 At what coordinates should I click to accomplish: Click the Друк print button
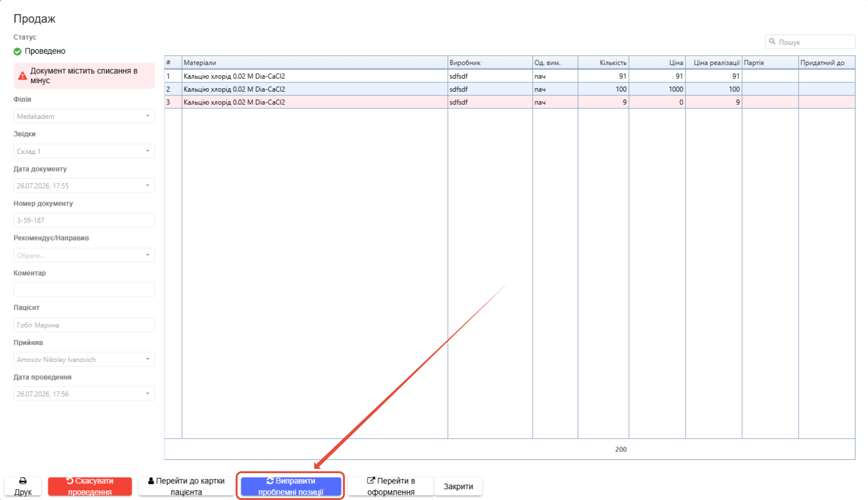(23, 486)
